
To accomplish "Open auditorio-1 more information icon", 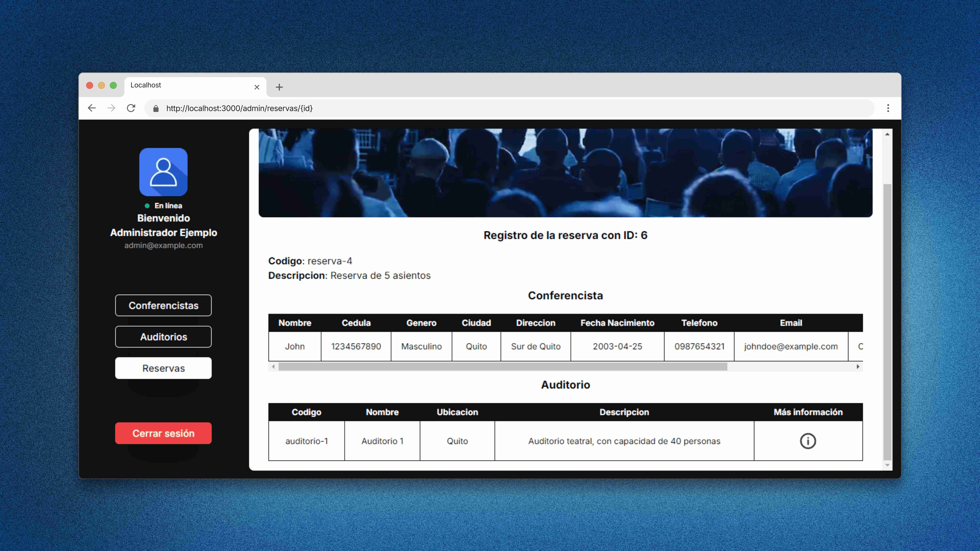I will [x=808, y=441].
